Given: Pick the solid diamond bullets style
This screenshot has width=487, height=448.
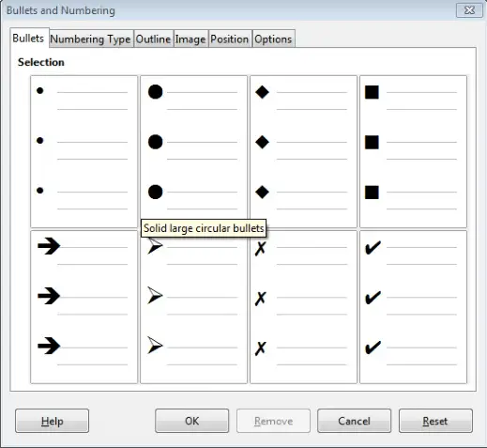Looking at the screenshot, I should coord(303,151).
